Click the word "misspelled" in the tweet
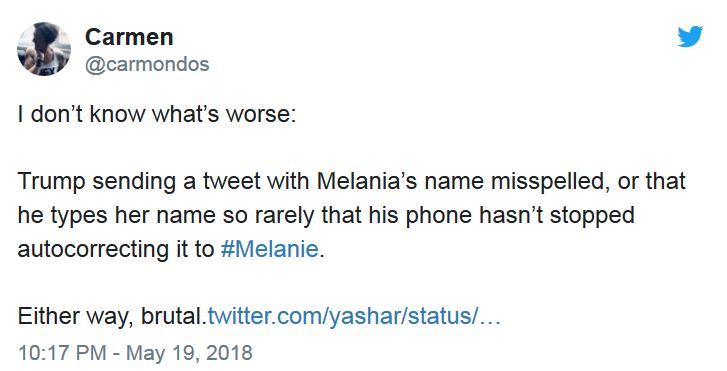This screenshot has height=371, width=727. click(550, 182)
